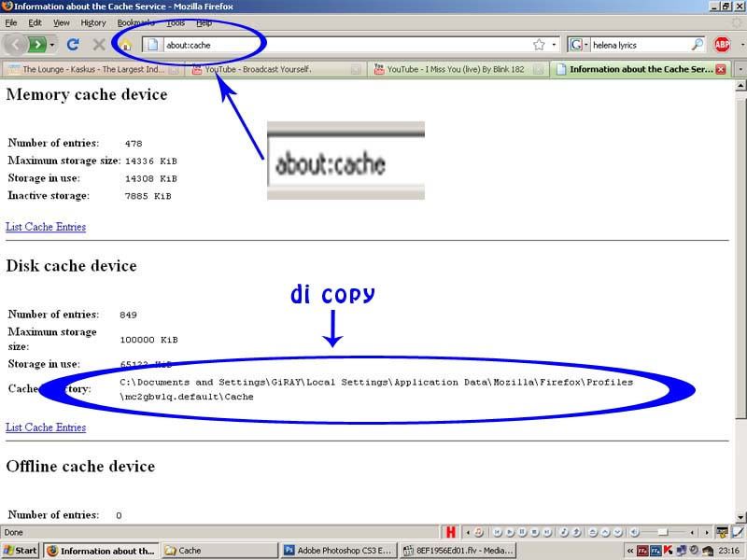The image size is (747, 560).
Task: Click the Kaspersky K tray icon
Action: point(668,551)
